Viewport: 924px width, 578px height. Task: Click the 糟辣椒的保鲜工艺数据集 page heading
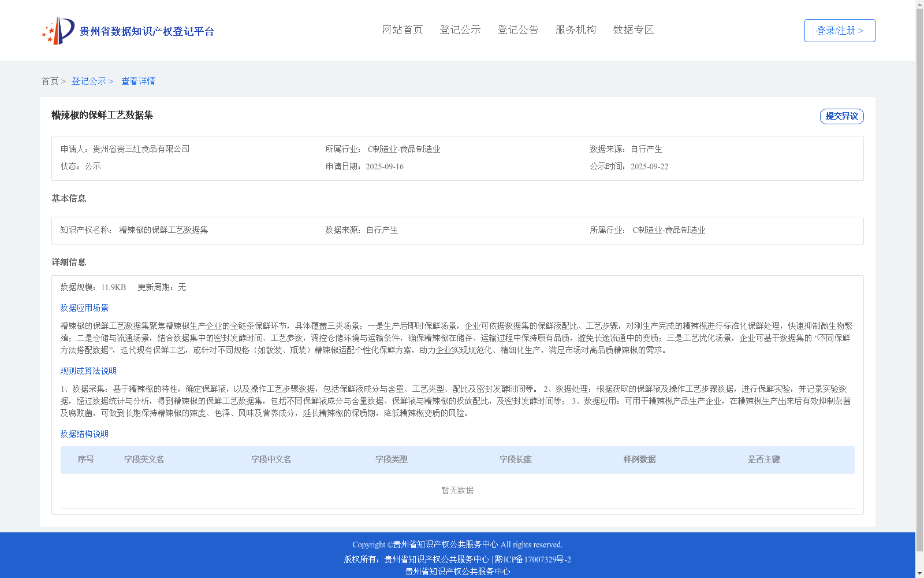102,115
